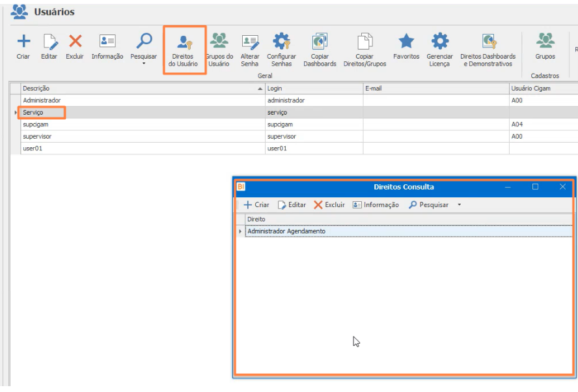Click Editar in the Direitos Consulta toolbar
This screenshot has width=578, height=392.
pos(292,204)
